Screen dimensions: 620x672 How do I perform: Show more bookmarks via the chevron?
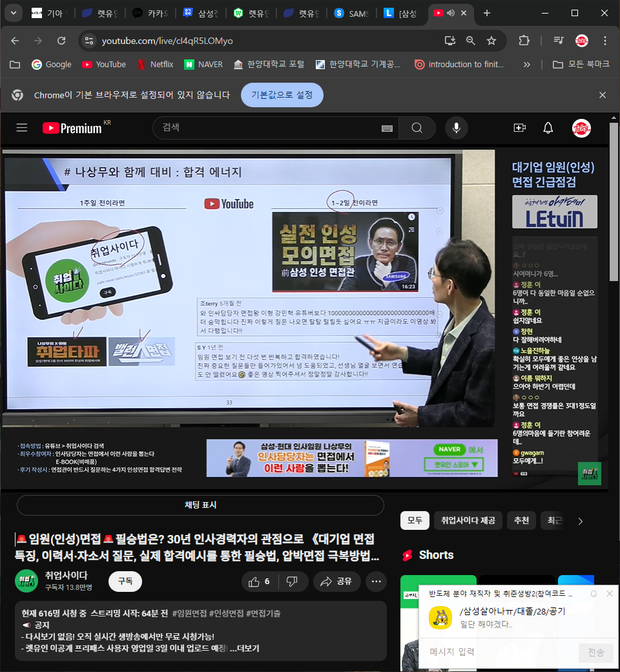click(x=527, y=65)
